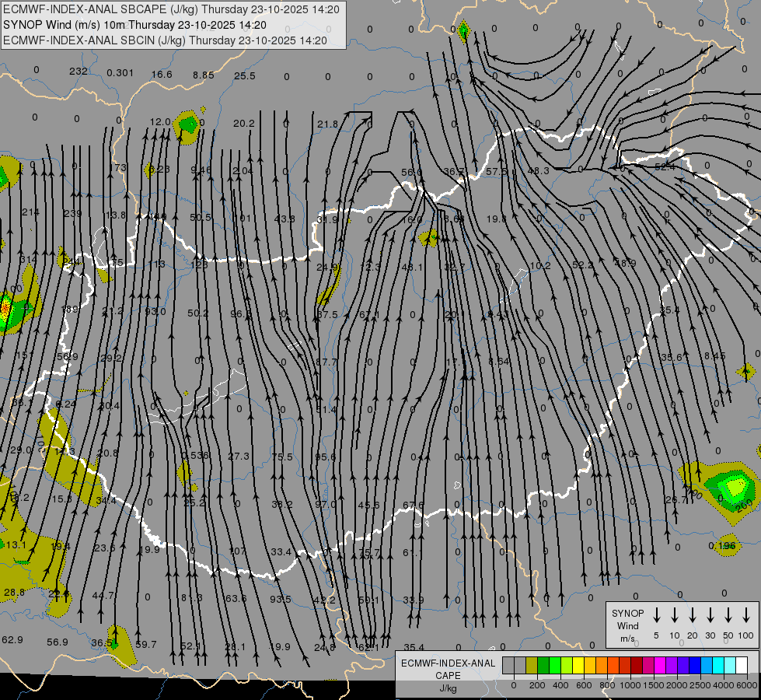Pick the dark red swatch in CAPE legend
Image resolution: width=761 pixels, height=700 pixels.
coord(637,665)
